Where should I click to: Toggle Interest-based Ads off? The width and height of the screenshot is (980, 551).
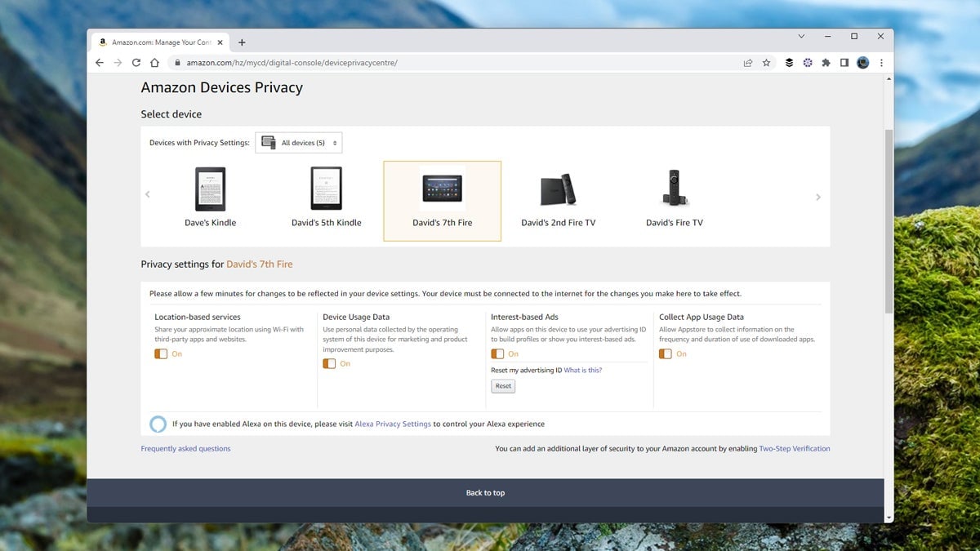(497, 353)
